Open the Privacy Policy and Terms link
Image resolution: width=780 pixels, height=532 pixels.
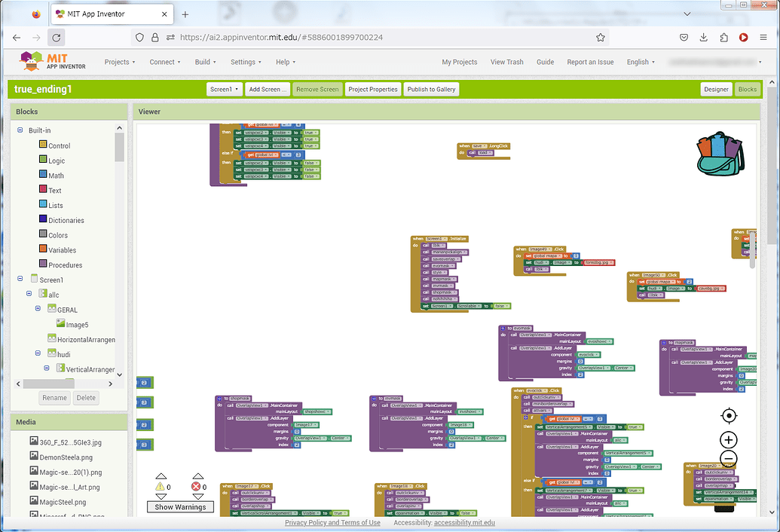coord(332,522)
